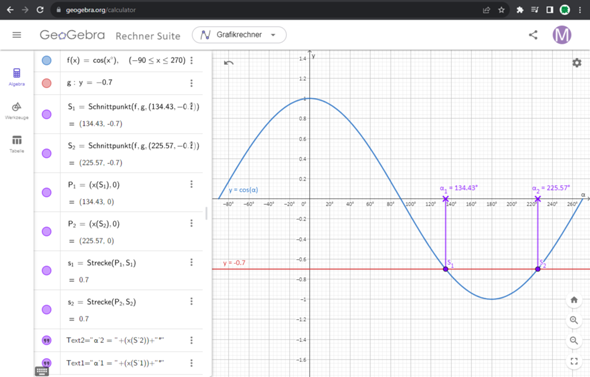This screenshot has height=377, width=590.
Task: Toggle visibility of point P₁
Action: (x=47, y=193)
